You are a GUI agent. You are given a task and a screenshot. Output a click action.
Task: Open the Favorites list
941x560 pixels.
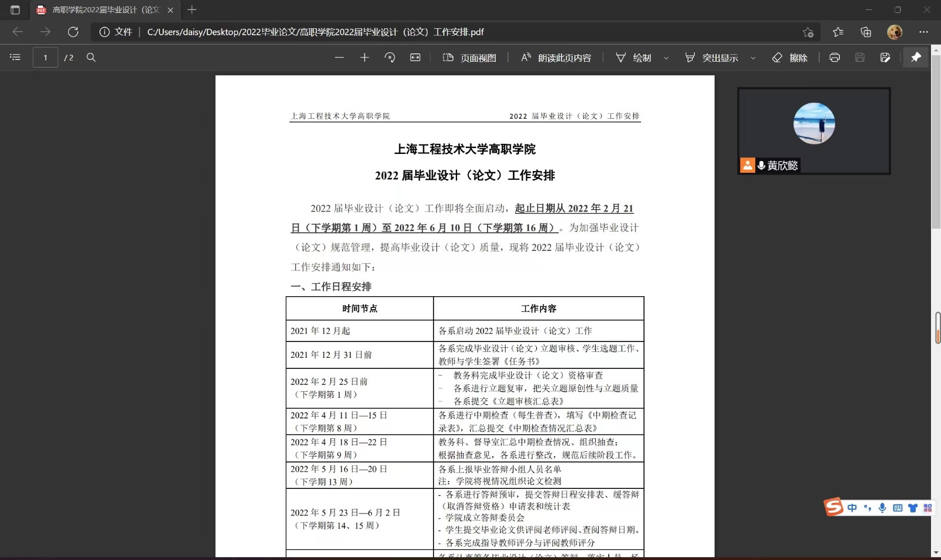[838, 32]
